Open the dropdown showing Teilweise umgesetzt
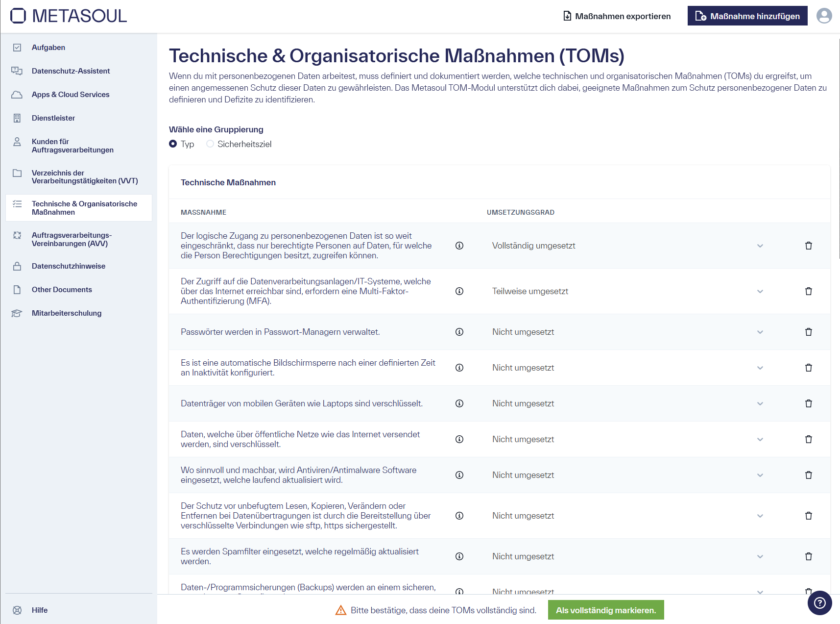Screen dimensions: 840x624 click(x=760, y=291)
